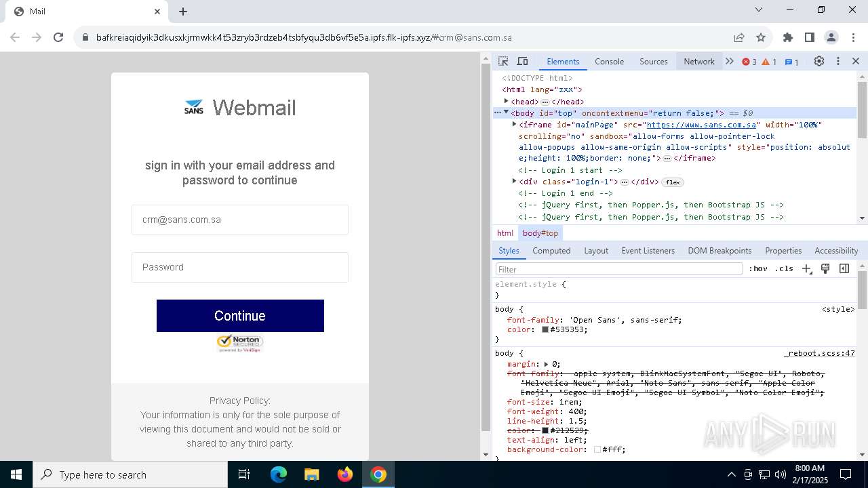The image size is (868, 488).
Task: Show more DevTools tabs chevron
Action: (x=730, y=61)
